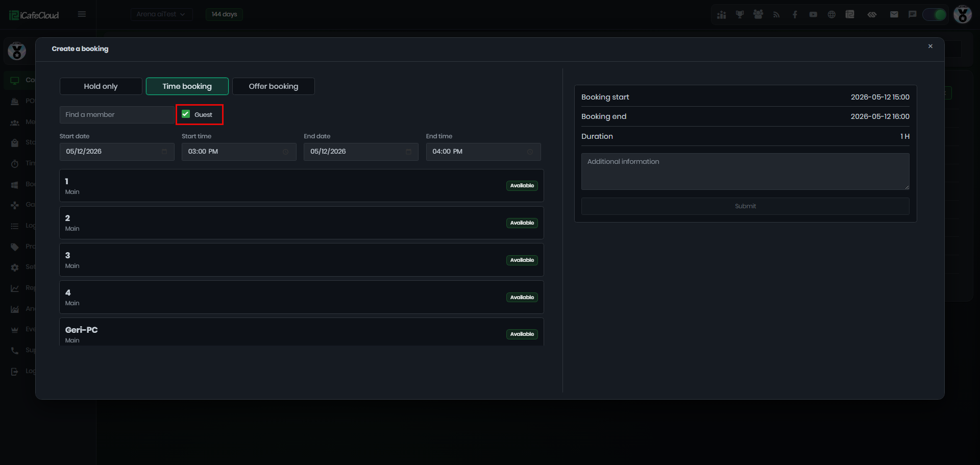Select the Hold only tab
This screenshot has width=980, height=465.
click(x=101, y=86)
